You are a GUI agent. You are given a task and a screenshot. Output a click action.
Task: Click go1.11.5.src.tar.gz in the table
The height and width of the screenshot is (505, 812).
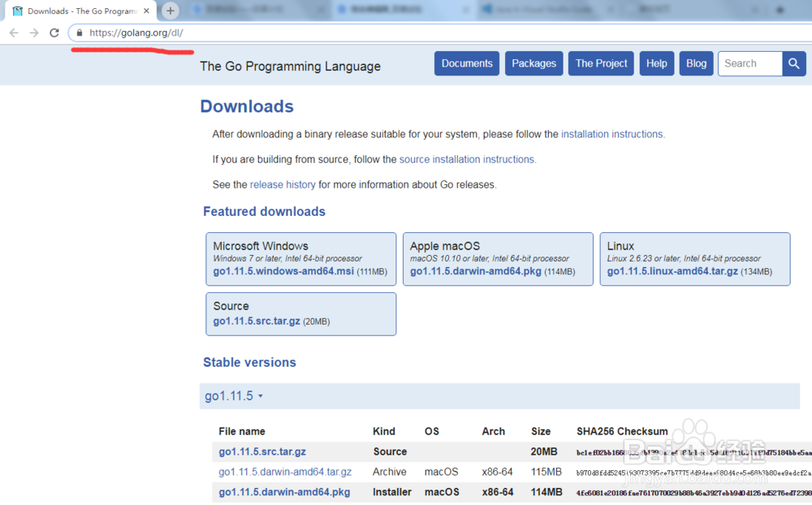(262, 451)
